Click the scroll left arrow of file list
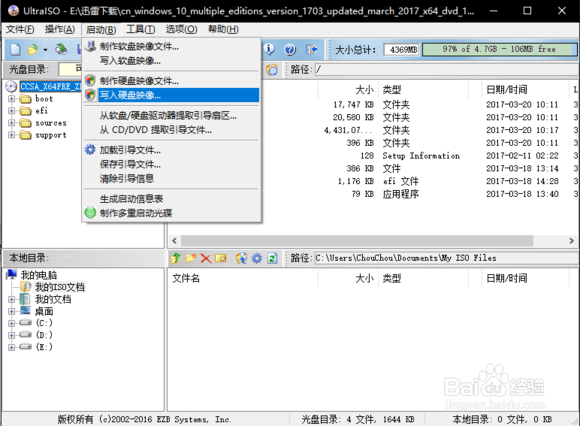 (x=175, y=241)
